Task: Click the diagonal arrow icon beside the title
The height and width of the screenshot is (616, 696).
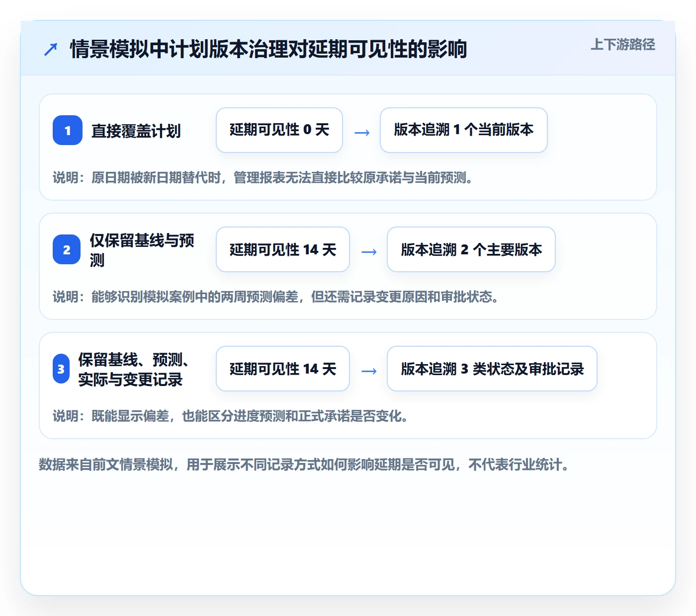Action: [51, 49]
